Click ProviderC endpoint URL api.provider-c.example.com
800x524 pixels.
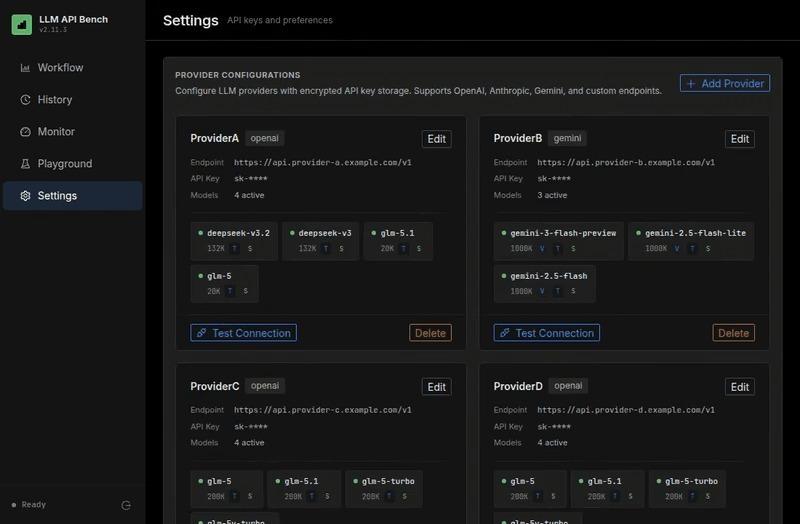click(322, 410)
